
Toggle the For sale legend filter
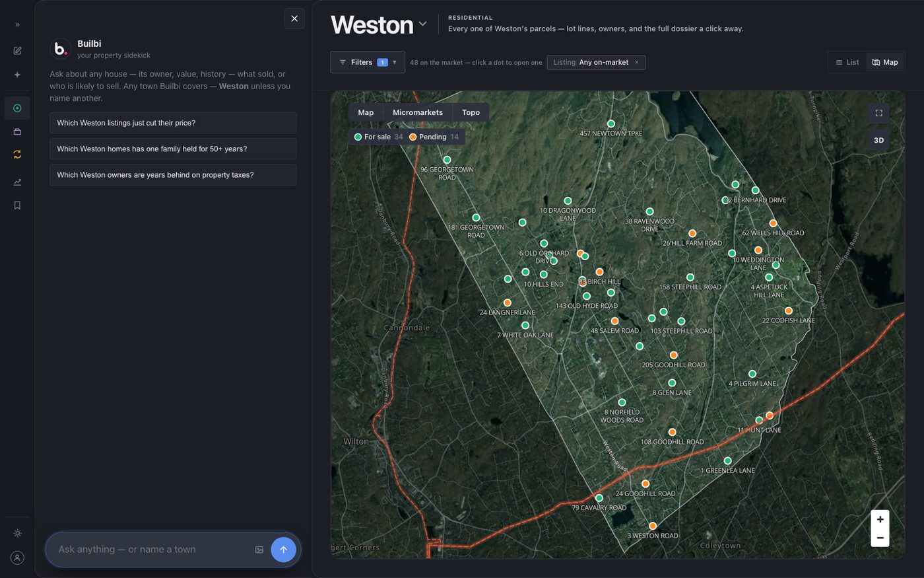(x=379, y=137)
